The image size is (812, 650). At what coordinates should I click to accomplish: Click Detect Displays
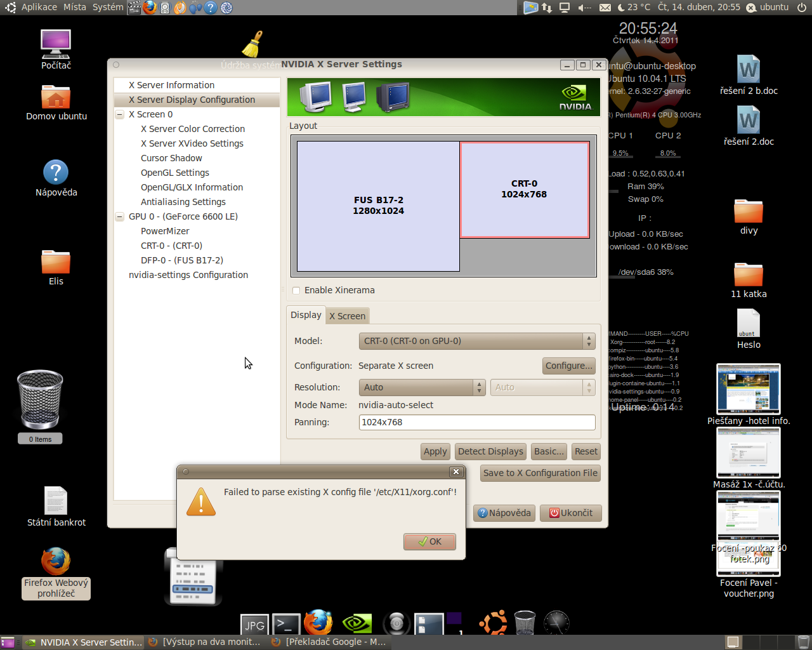point(490,451)
